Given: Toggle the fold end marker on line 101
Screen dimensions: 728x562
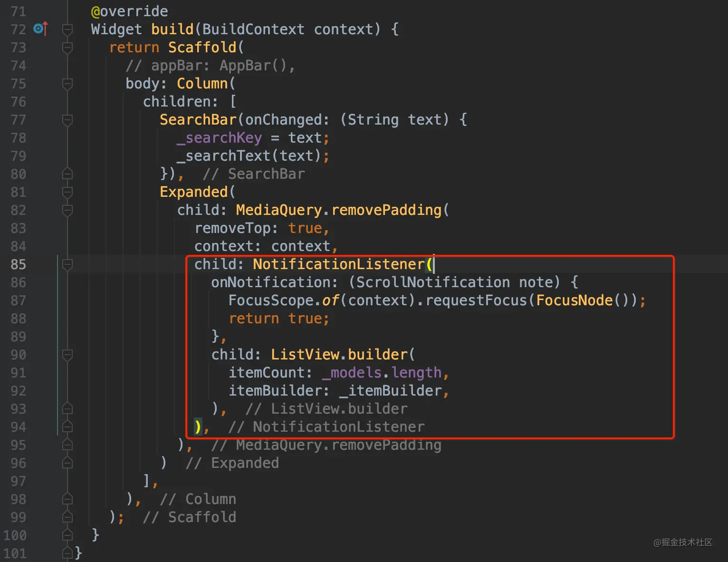Looking at the screenshot, I should tap(67, 553).
